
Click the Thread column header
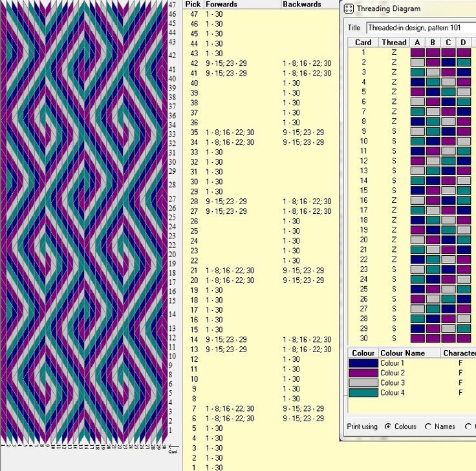click(x=394, y=43)
